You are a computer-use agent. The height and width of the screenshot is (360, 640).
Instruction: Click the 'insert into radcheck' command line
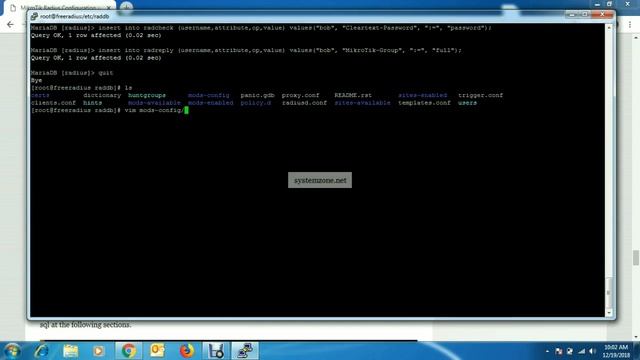(261, 28)
